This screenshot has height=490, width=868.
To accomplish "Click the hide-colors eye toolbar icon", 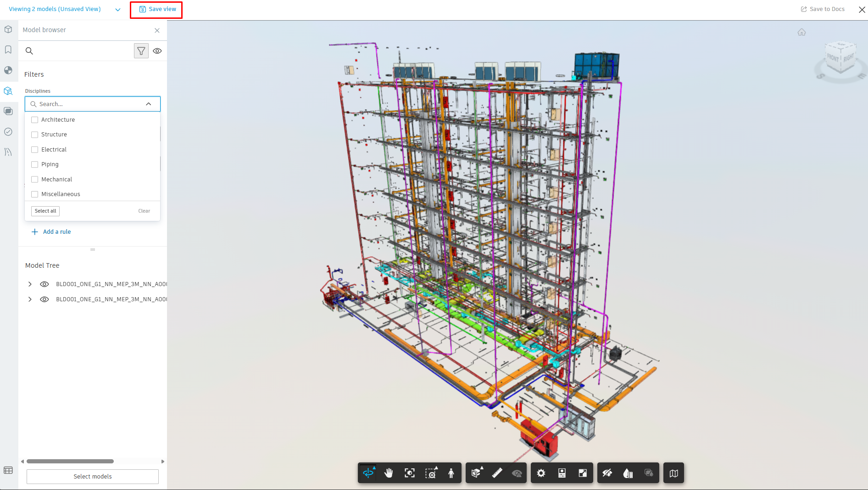I will (607, 473).
